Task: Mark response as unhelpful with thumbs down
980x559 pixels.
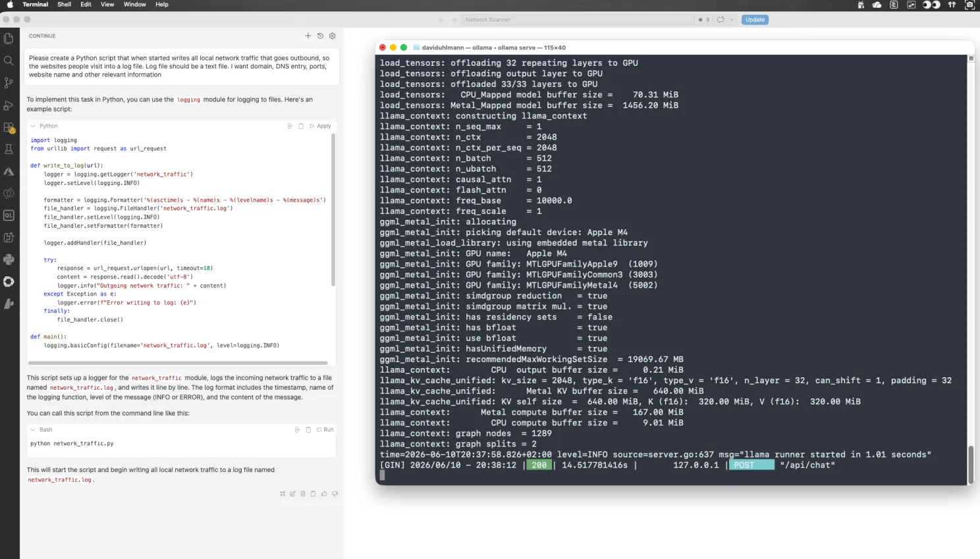Action: 335,493
